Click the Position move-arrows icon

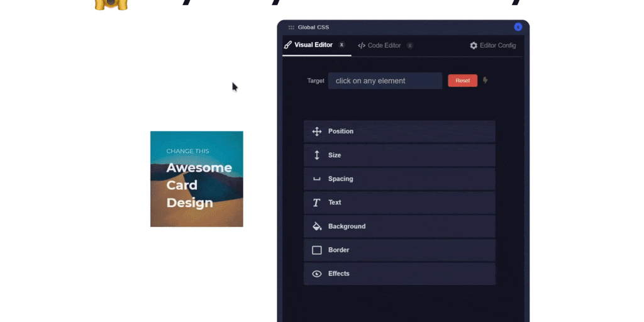[x=317, y=131]
